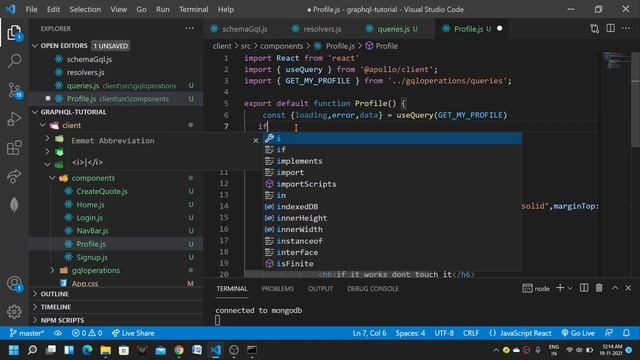
Task: Collapse the client folder
Action: pyautogui.click(x=42, y=125)
